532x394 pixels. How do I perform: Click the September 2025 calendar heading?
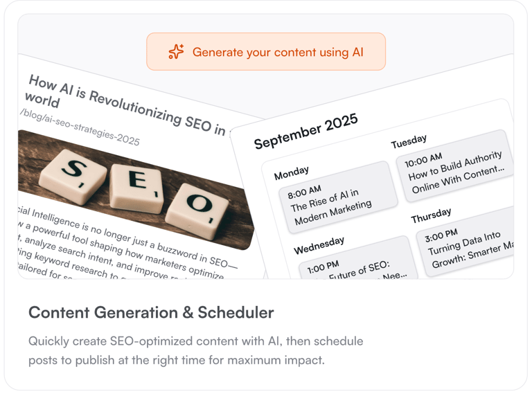coord(305,131)
